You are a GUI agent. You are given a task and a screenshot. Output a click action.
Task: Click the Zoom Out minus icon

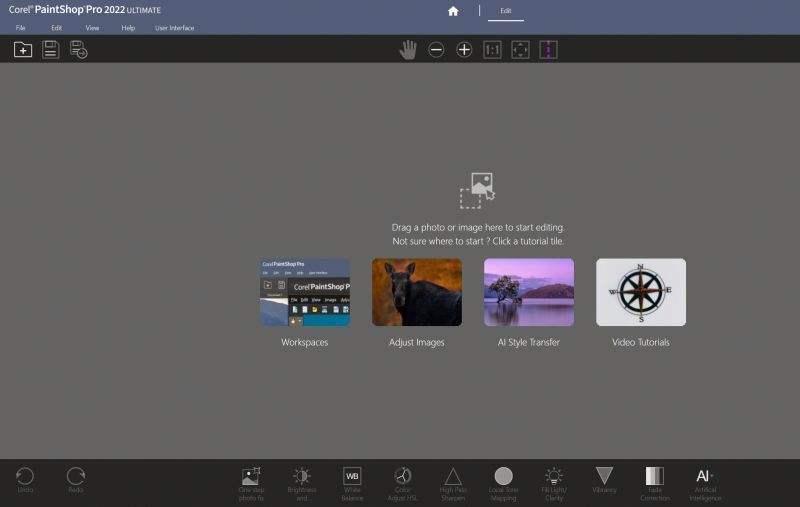pos(436,50)
